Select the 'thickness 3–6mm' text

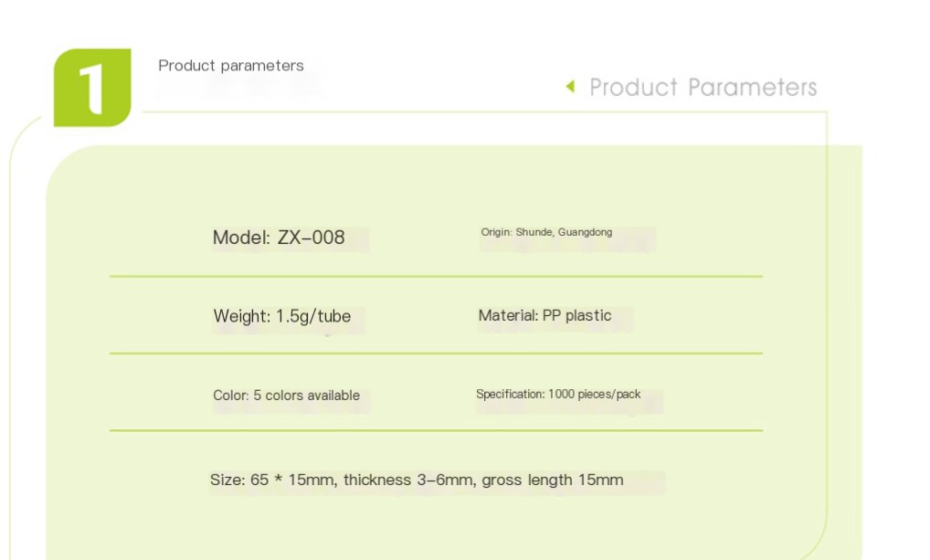tap(408, 480)
